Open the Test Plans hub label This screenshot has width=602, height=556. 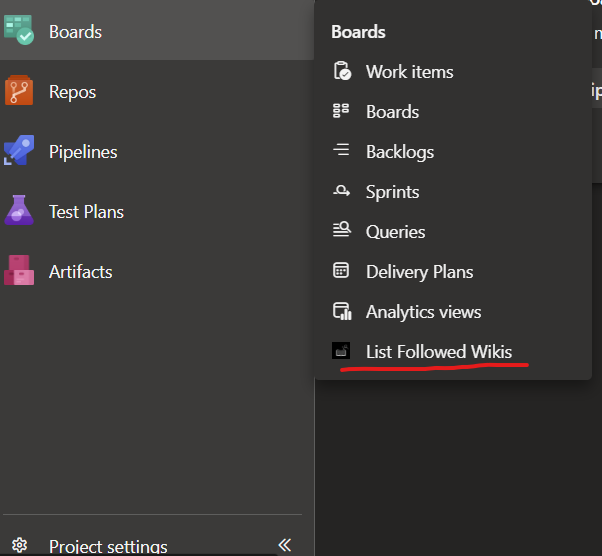[x=86, y=212]
